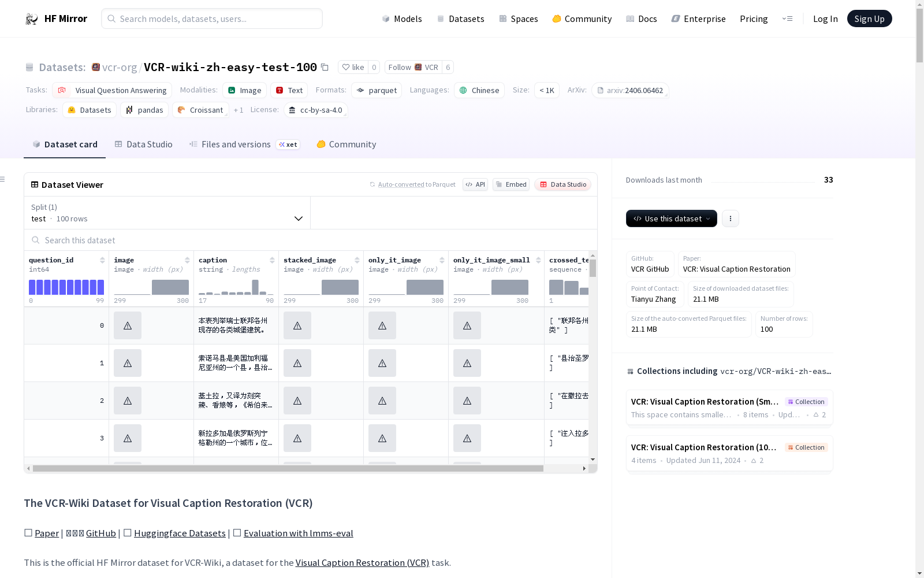Open the Huggingface Datasets link
924x578 pixels.
pyautogui.click(x=180, y=533)
